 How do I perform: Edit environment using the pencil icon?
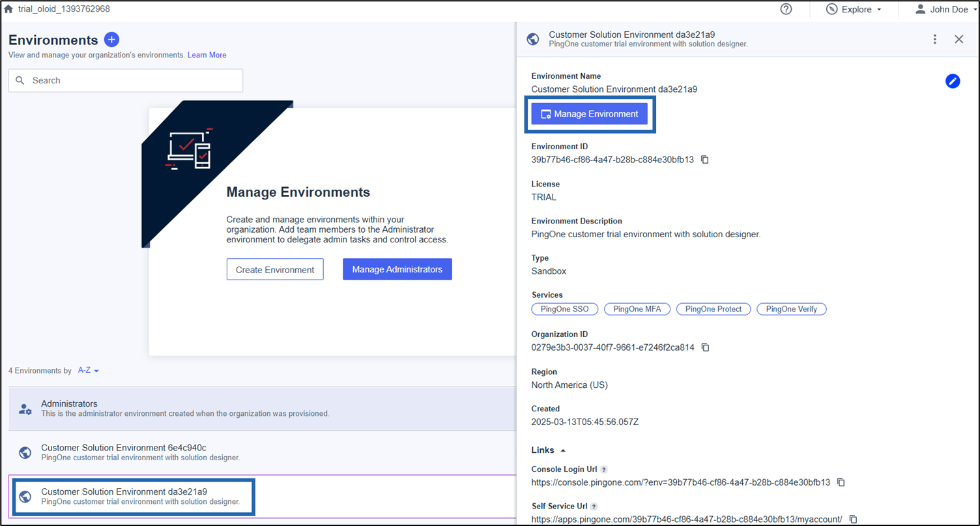pyautogui.click(x=953, y=81)
